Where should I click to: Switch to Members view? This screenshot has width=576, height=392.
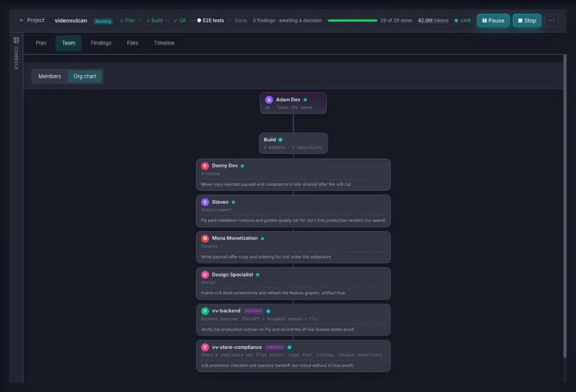click(49, 76)
